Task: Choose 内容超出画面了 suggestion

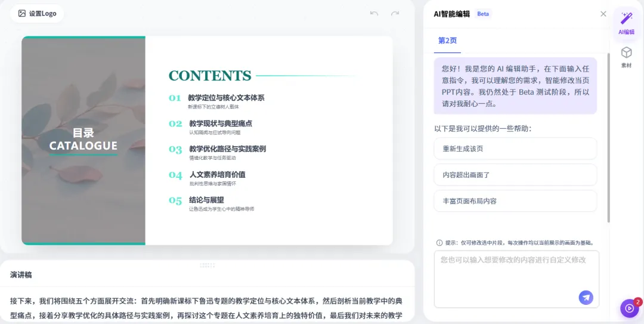Action: (x=515, y=175)
